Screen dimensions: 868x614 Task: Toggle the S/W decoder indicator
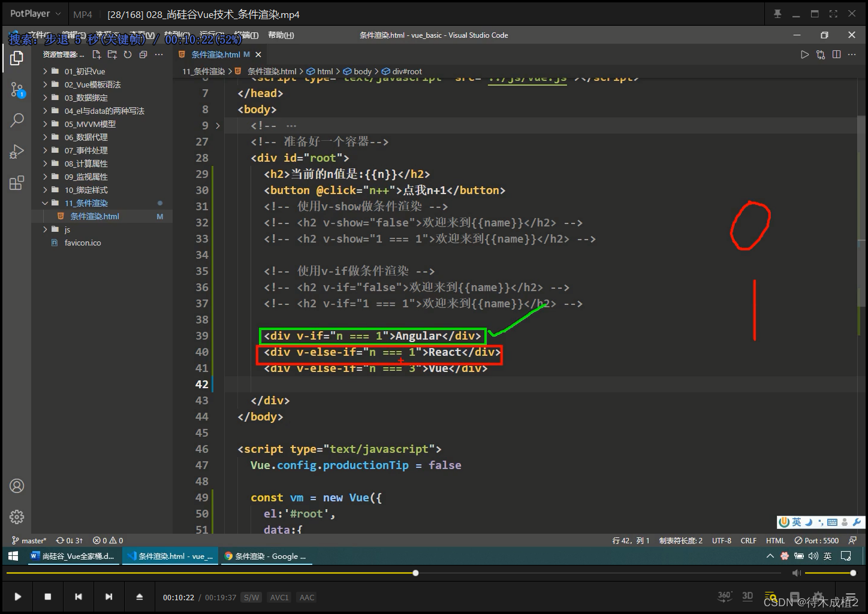pos(251,597)
